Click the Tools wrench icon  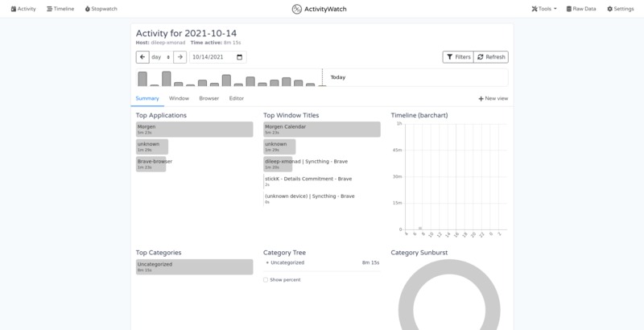point(535,9)
